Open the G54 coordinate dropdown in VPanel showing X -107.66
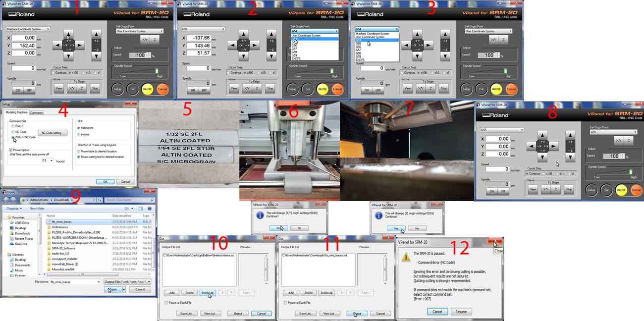This screenshot has width=644, height=321. [x=204, y=29]
